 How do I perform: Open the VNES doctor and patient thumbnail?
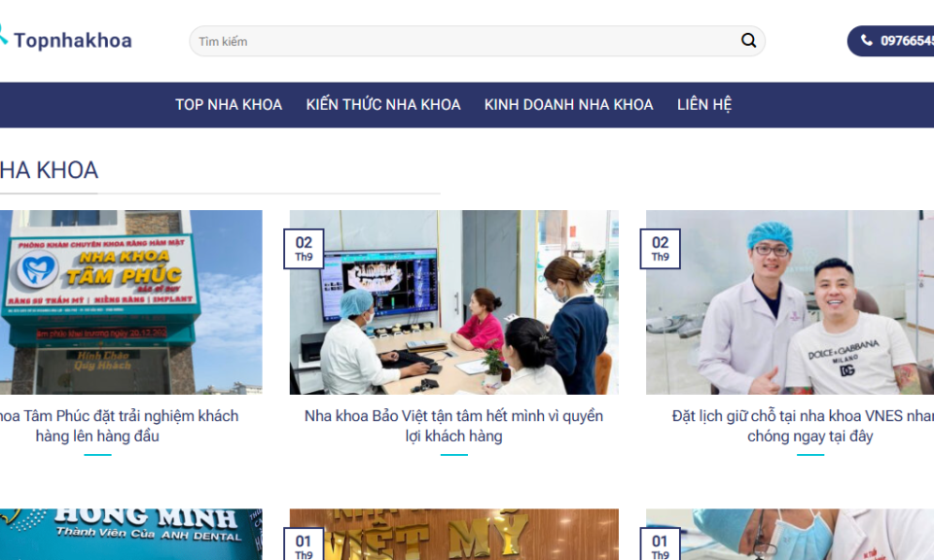tap(790, 301)
